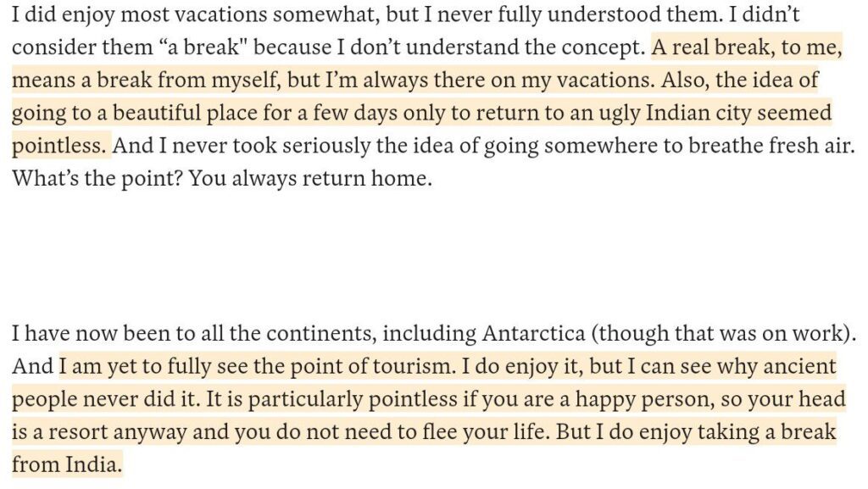Click the sentence "What's the point?"
The width and height of the screenshot is (868, 489).
[x=86, y=180]
